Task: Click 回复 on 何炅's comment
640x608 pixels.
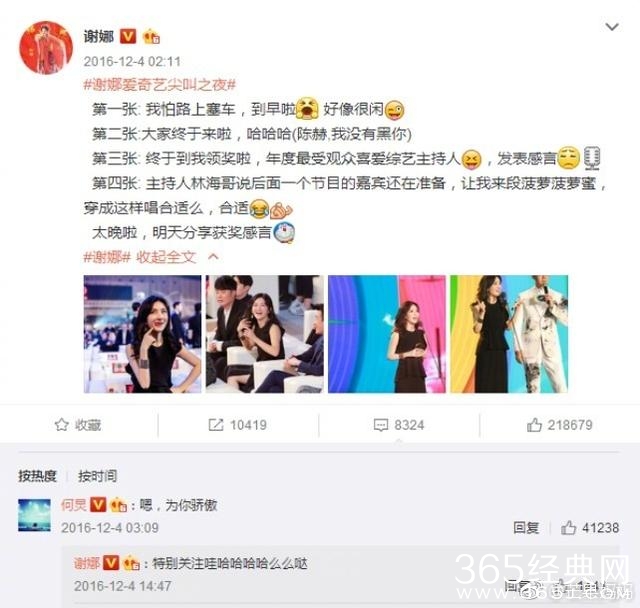Action: tap(526, 528)
